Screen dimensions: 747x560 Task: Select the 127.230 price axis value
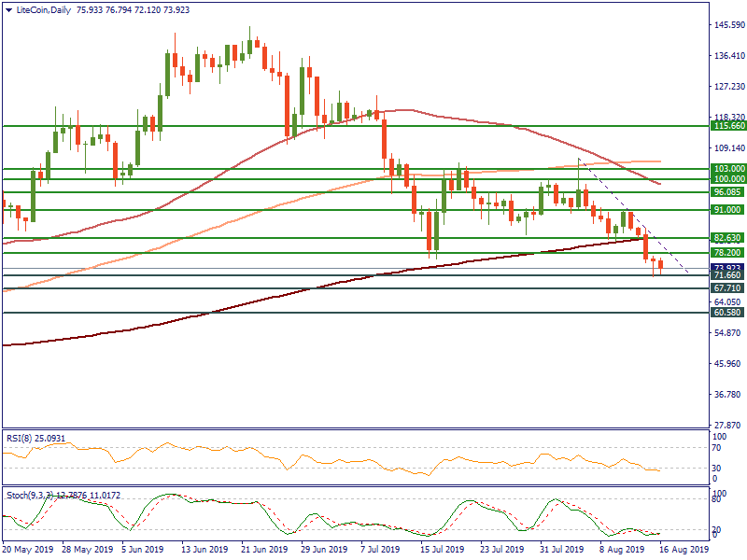tap(729, 86)
